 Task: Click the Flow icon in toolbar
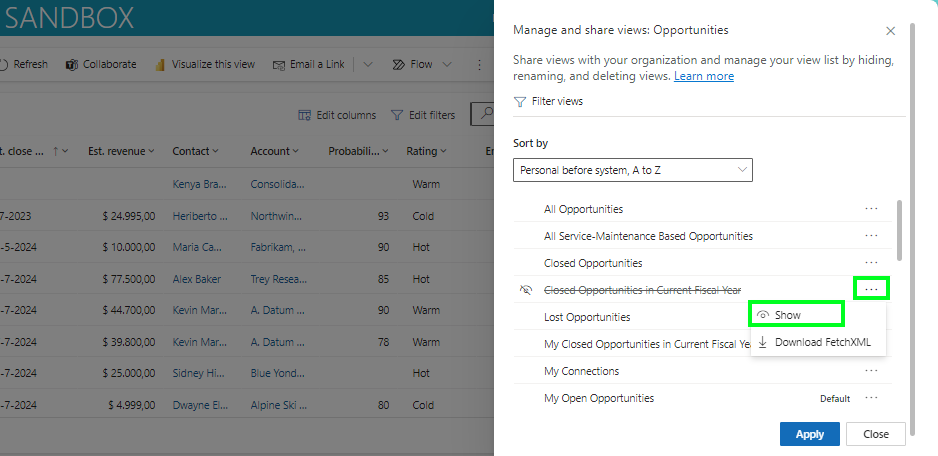(398, 64)
